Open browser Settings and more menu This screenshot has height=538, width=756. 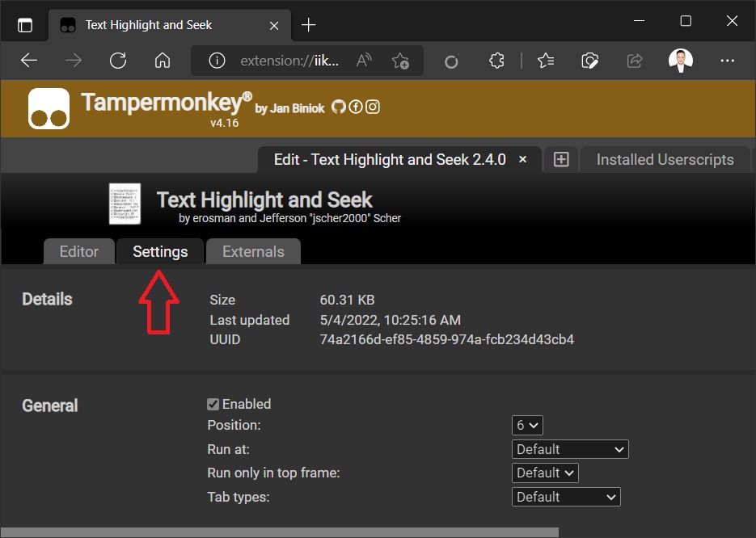pyautogui.click(x=727, y=61)
